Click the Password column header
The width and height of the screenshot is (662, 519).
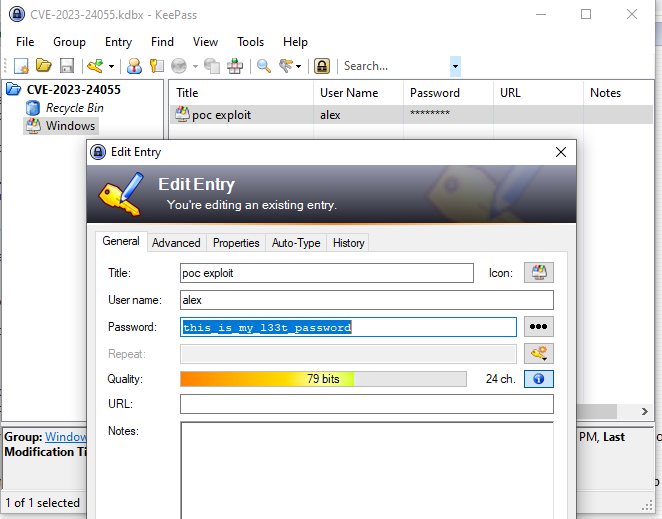tap(448, 92)
